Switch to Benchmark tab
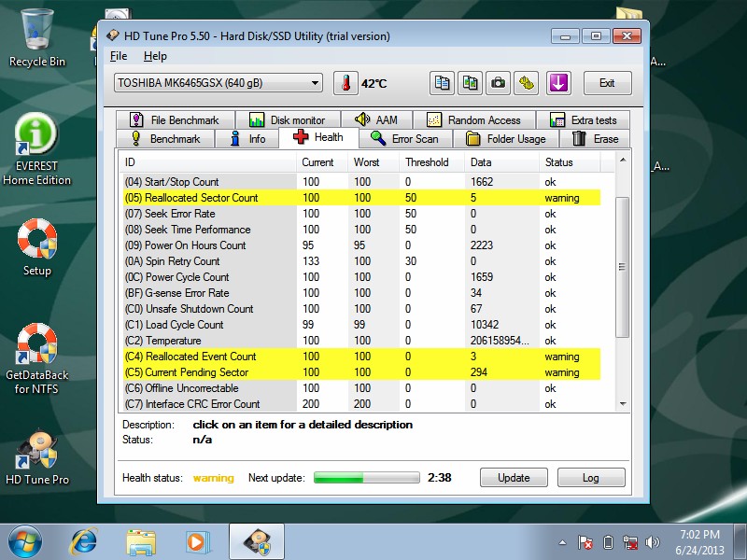 pos(166,138)
